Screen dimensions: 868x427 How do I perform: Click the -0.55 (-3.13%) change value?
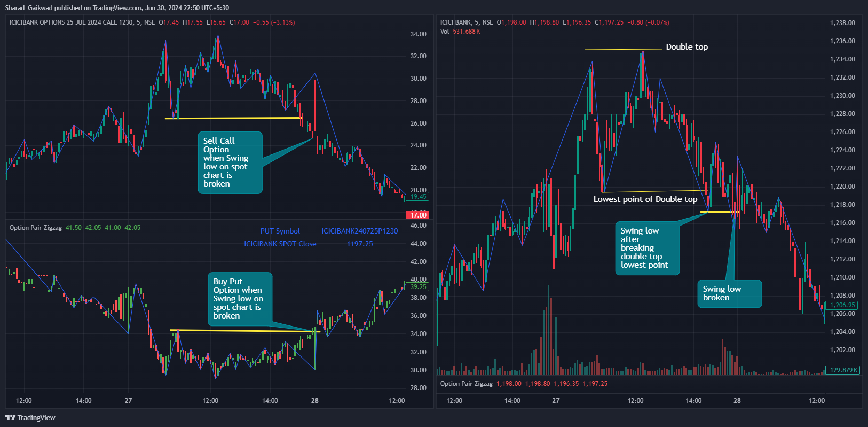274,22
